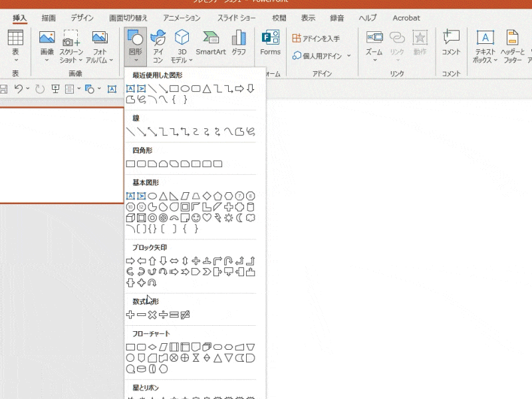Image resolution: width=532 pixels, height=399 pixels.
Task: Select the sun shape in 基本図形
Action: pos(229,218)
